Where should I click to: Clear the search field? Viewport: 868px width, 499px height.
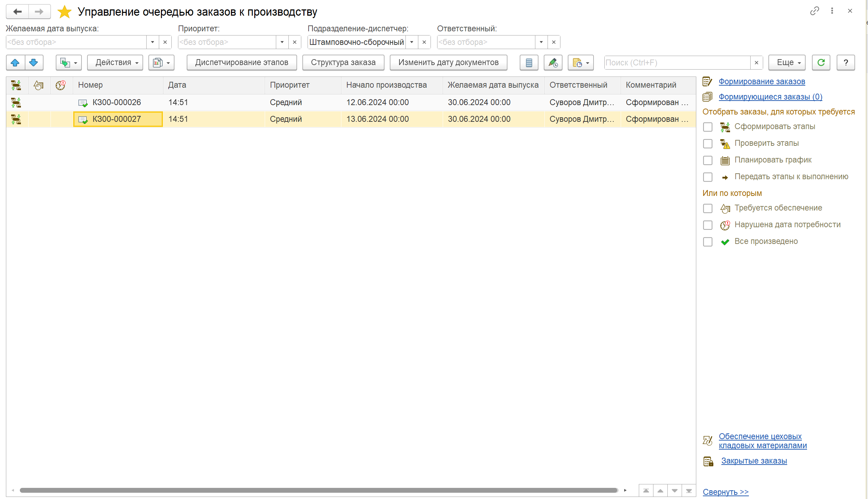(757, 63)
